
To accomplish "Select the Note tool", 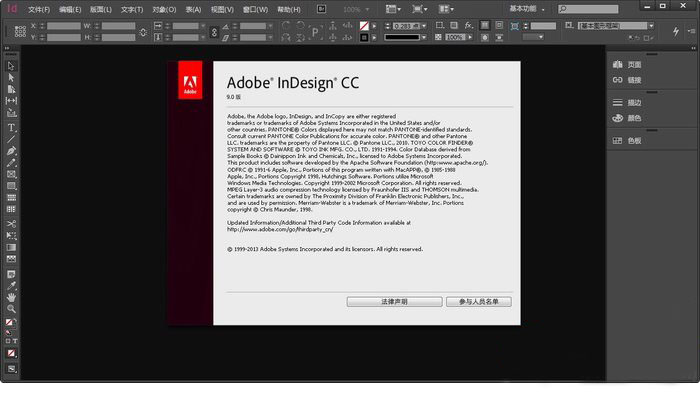I will pyautogui.click(x=11, y=274).
